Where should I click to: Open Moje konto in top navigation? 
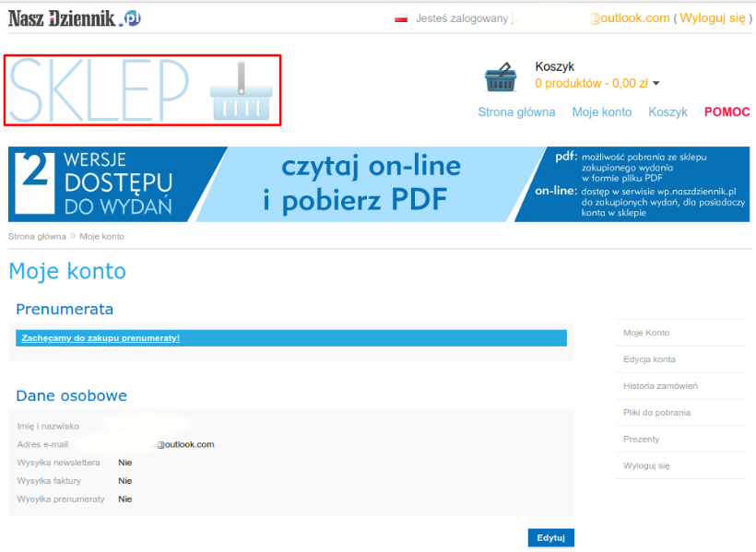pos(602,112)
